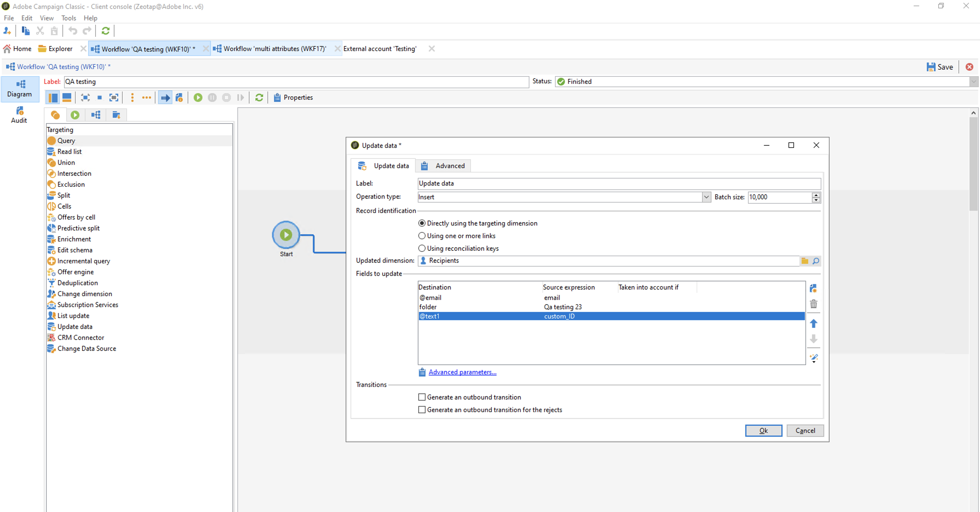Viewport: 980px width, 512px height.
Task: Click the refresh icon in workflow toolbar
Action: [259, 97]
